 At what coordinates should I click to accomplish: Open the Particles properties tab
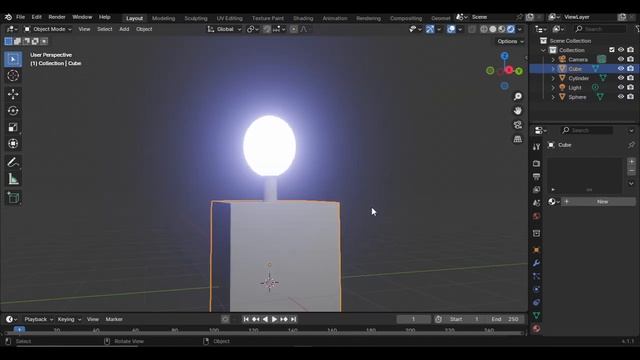536,276
